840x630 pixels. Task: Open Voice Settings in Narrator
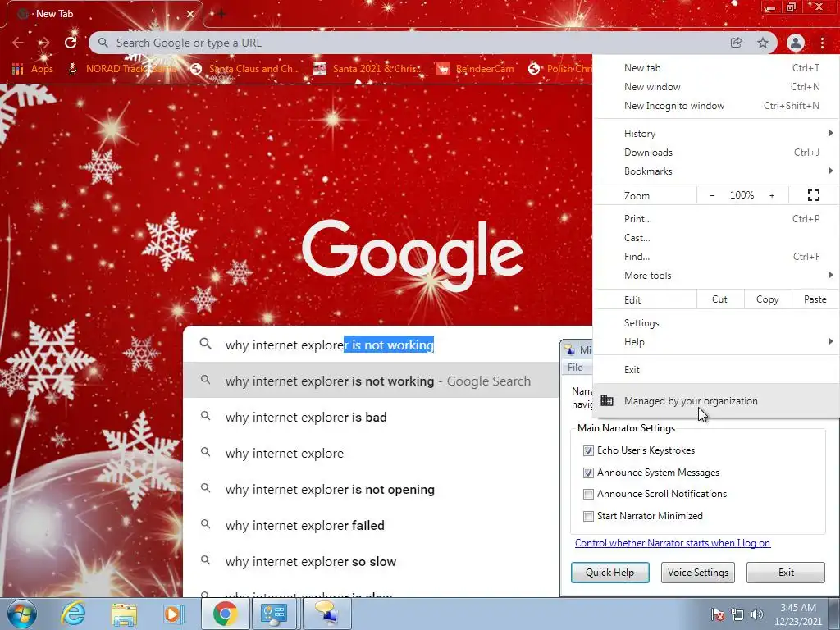[x=698, y=572]
